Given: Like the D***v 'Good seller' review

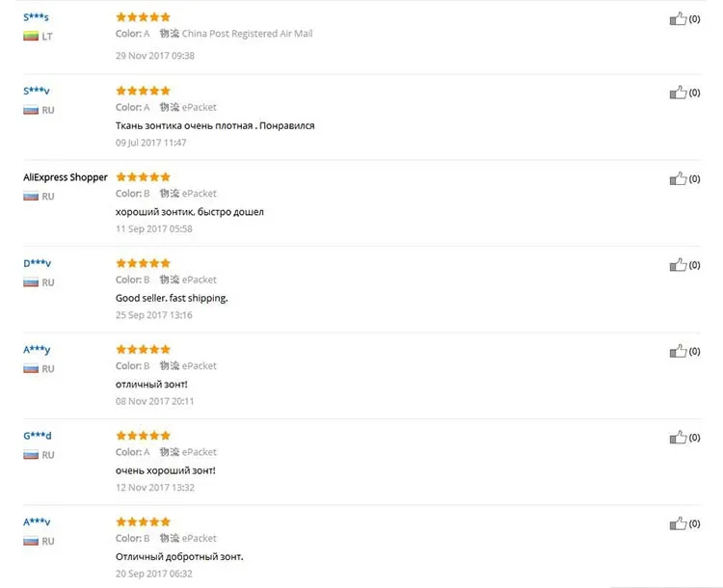Looking at the screenshot, I should [x=678, y=264].
